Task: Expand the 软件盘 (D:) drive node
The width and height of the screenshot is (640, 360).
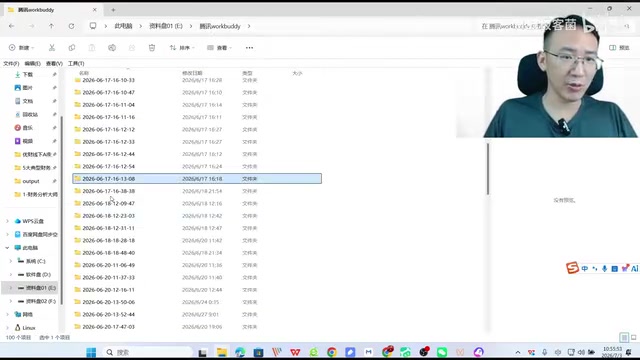Action: [x=11, y=274]
